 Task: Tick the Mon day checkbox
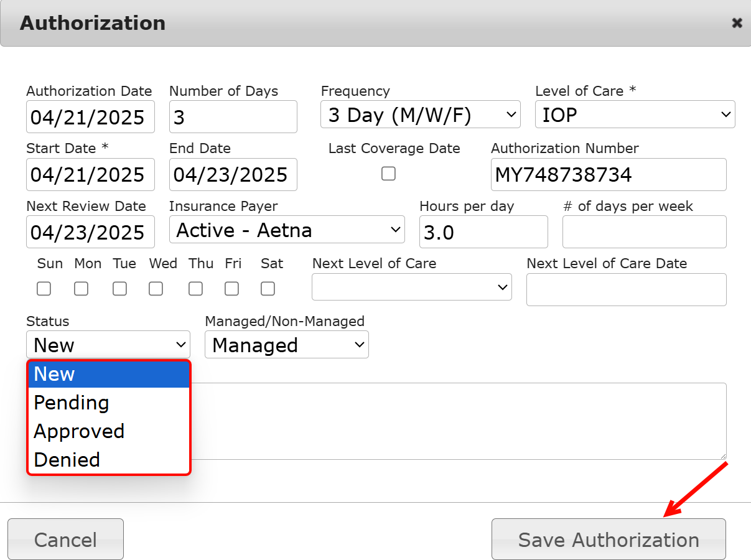pyautogui.click(x=81, y=289)
